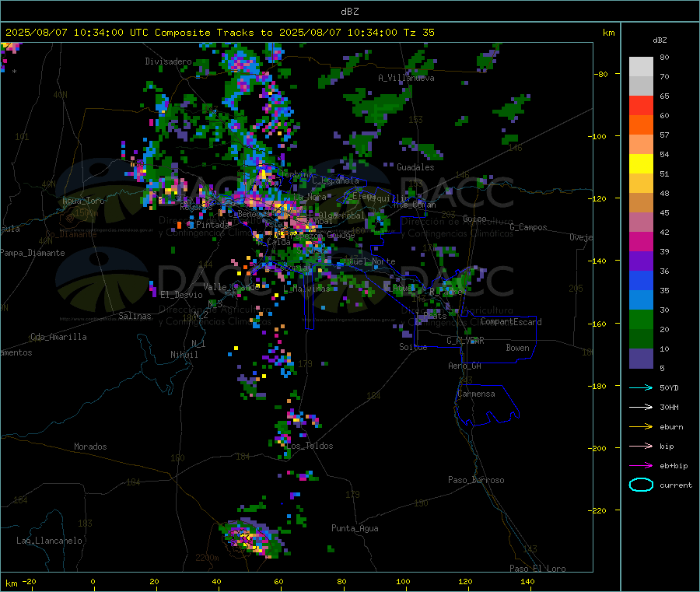Click the eburn orange arrow legend icon

[641, 427]
